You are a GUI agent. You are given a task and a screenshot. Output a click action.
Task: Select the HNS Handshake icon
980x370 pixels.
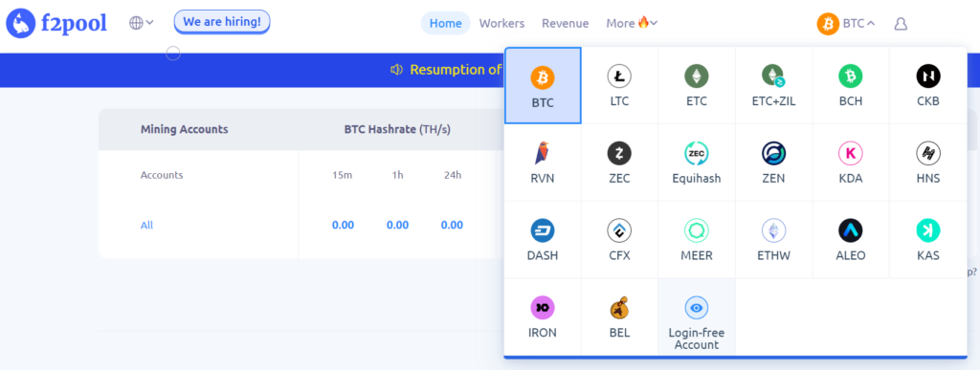point(928,153)
